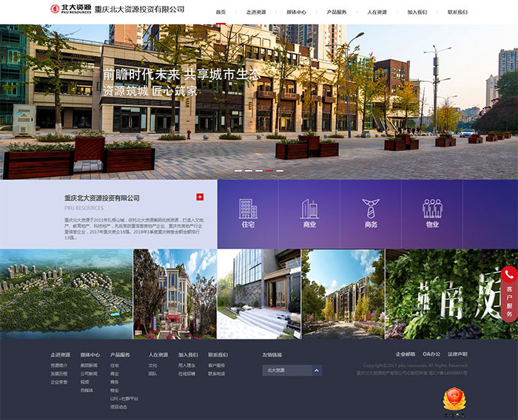Click the main hero banner image
This screenshot has height=420, width=518.
(x=259, y=102)
